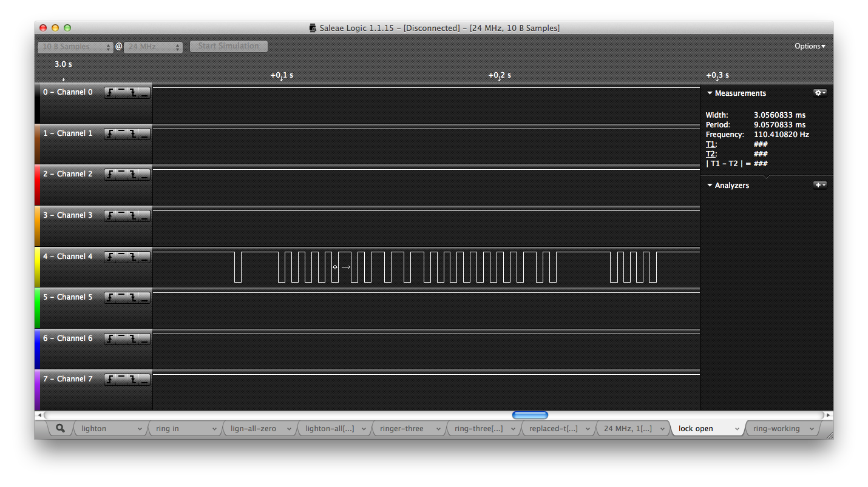This screenshot has width=868, height=487.
Task: Set high level trigger on Channel 2
Action: (x=121, y=175)
